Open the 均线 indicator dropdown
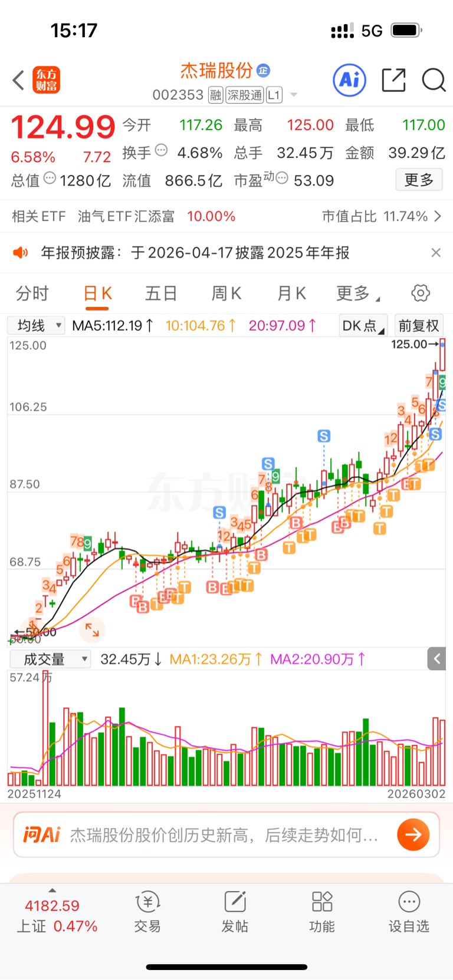Screen dimensions: 453x980 click(36, 325)
